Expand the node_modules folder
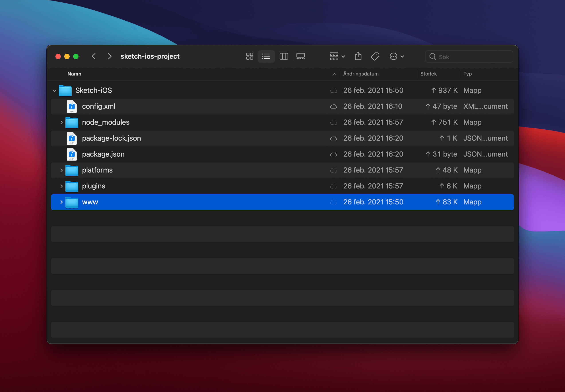The height and width of the screenshot is (392, 565). 61,122
